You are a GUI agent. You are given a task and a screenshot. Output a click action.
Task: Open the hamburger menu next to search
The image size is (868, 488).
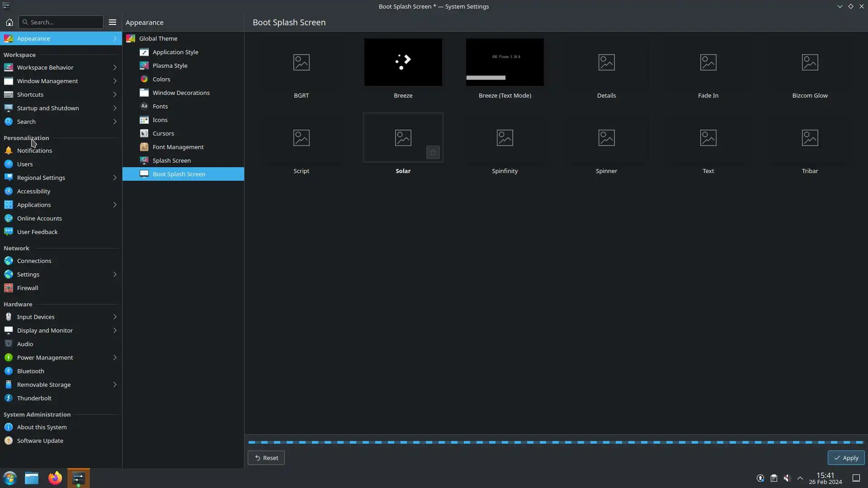pyautogui.click(x=113, y=22)
